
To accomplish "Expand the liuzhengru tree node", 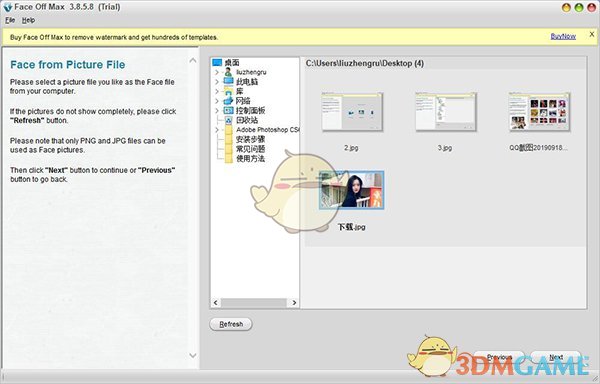I will (x=217, y=72).
